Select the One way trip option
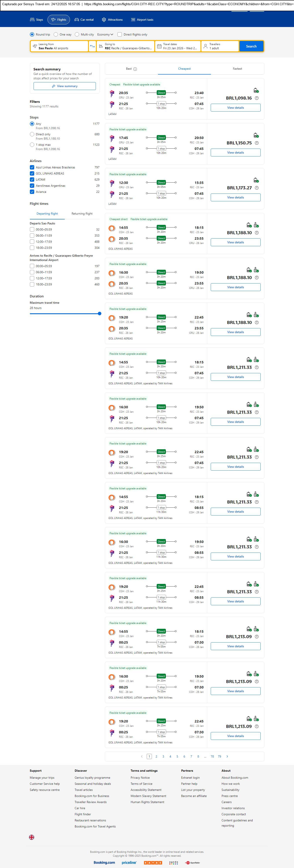This screenshot has height=868, width=294. click(x=56, y=34)
